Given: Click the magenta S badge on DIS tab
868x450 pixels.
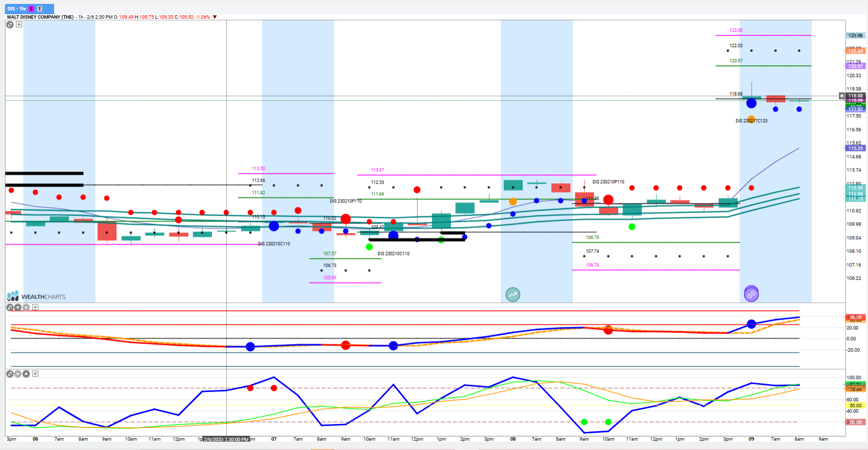Looking at the screenshot, I should click(x=31, y=9).
